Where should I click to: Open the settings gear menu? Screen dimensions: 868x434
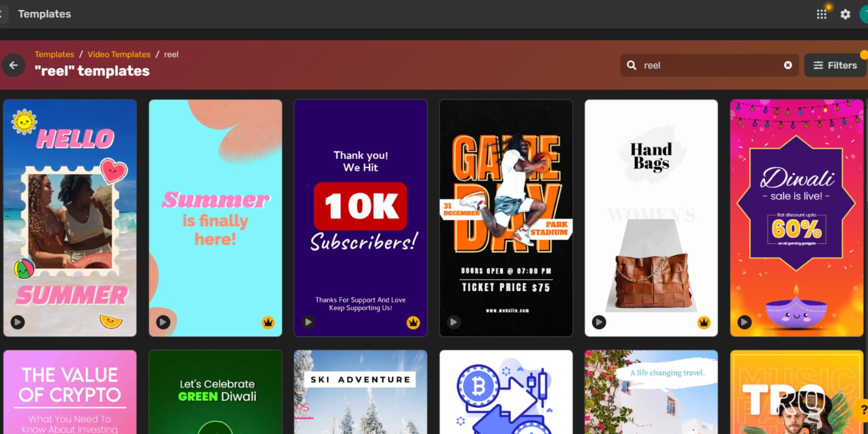click(x=845, y=14)
